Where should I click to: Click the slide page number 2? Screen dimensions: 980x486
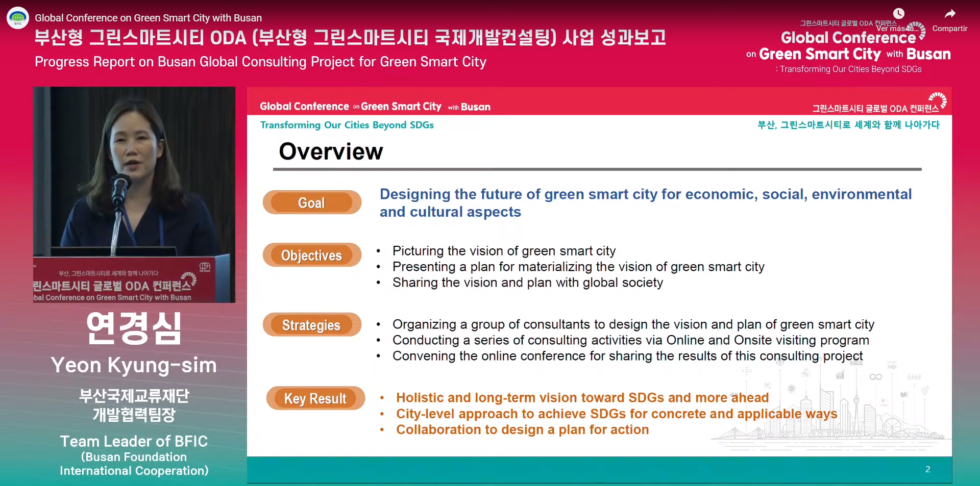[928, 469]
